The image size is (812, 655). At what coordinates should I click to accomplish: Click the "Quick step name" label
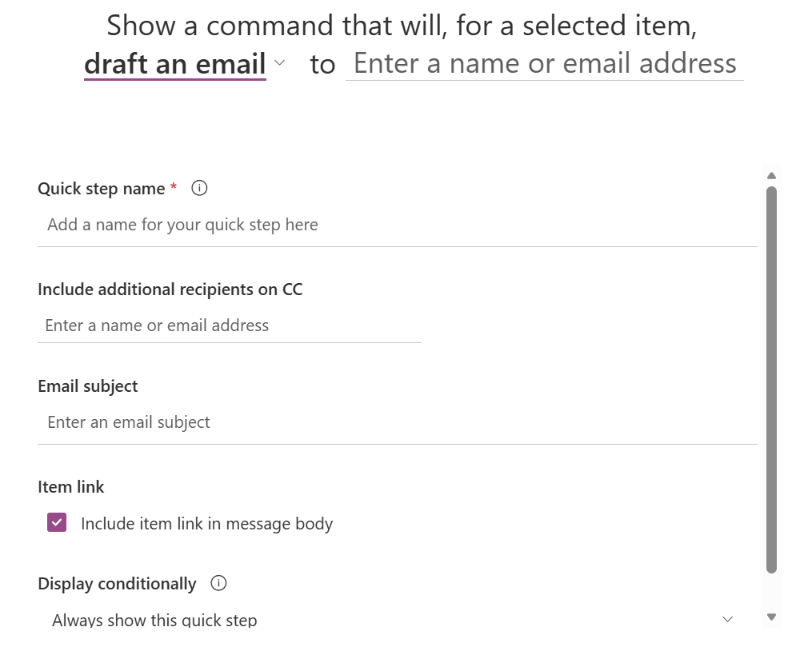tap(102, 189)
